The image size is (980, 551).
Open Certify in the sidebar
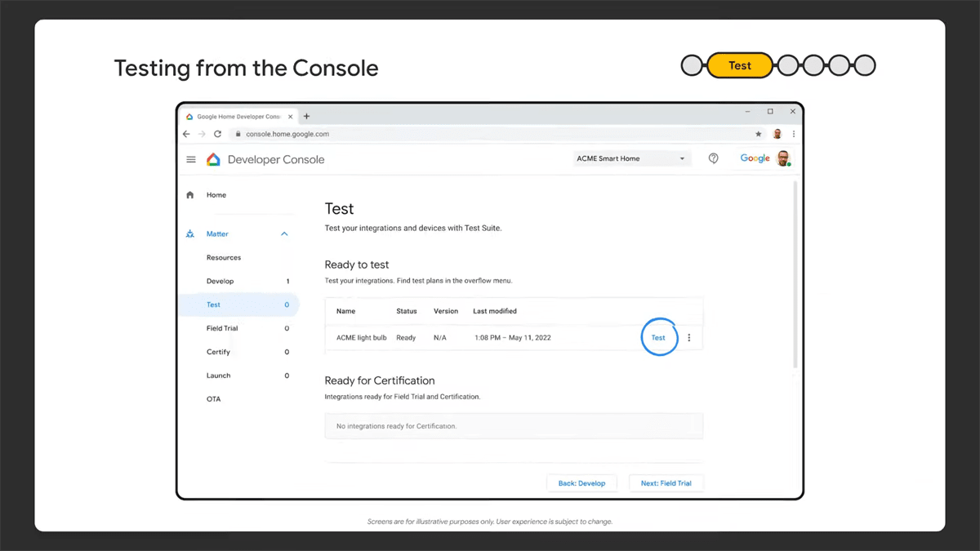[x=218, y=352]
